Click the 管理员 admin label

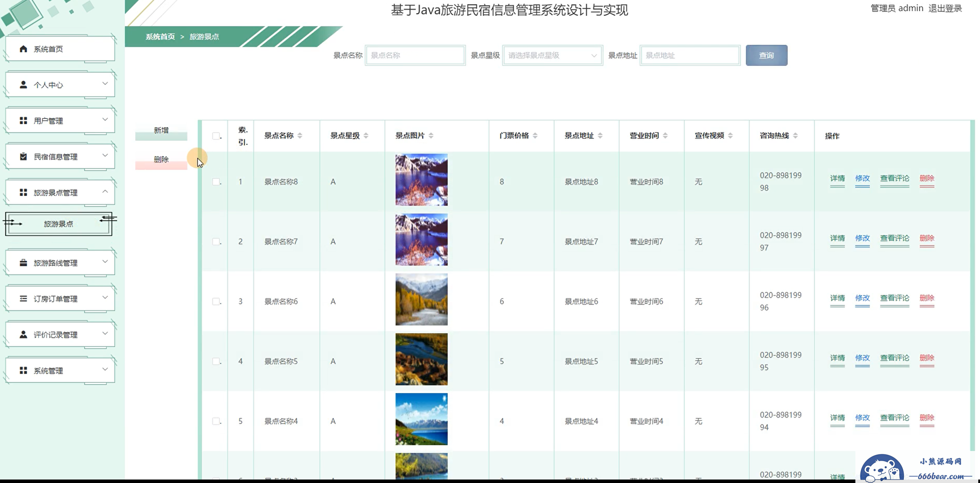(897, 8)
